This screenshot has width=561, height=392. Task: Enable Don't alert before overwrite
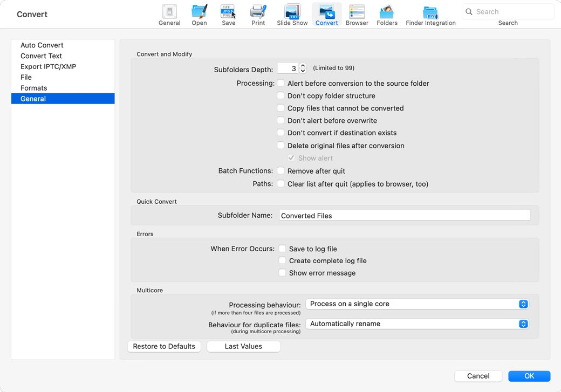(x=281, y=121)
